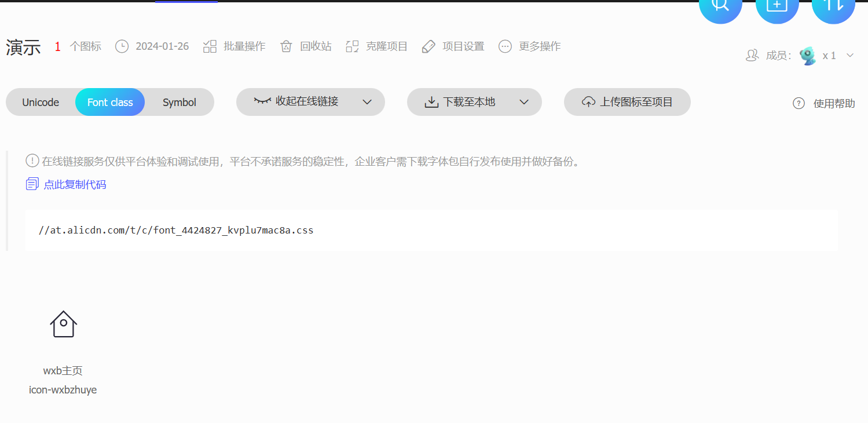Click the 使用帮助 help question mark
This screenshot has height=423, width=868.
(x=798, y=103)
